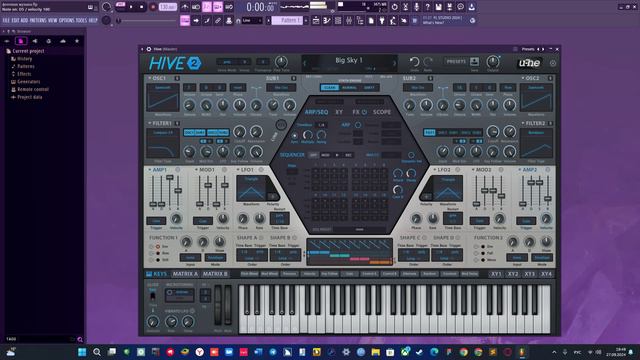Screen dimensions: 640x360
Task: Select the draw brush tool icon
Action: pos(207,20)
